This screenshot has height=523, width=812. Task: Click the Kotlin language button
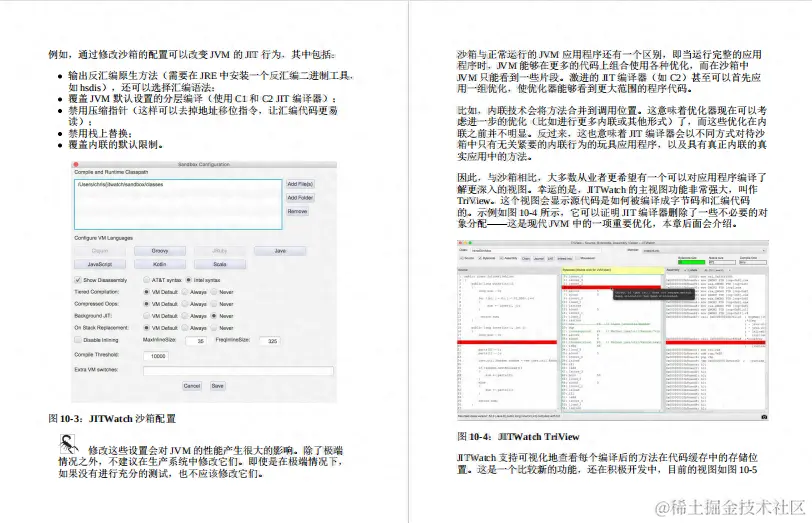tap(160, 264)
